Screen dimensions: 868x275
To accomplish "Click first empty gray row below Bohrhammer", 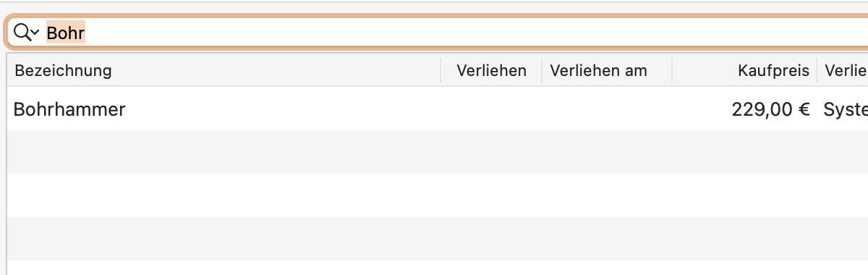I will point(438,152).
